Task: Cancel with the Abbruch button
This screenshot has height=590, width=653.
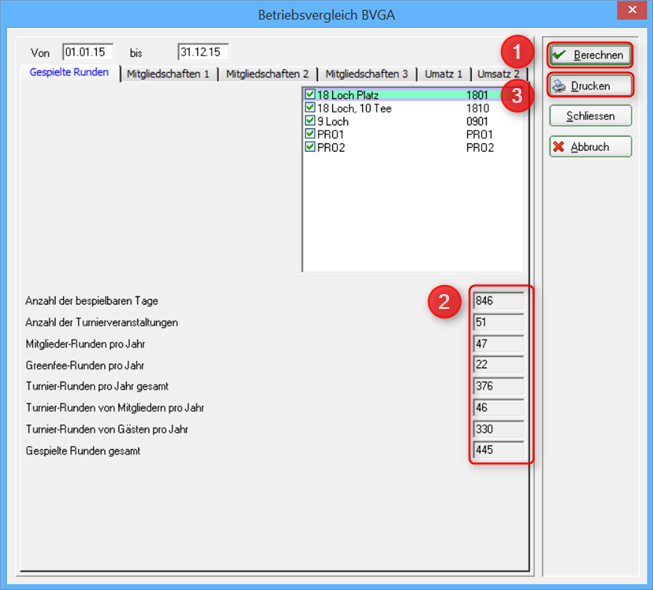Action: pos(591,147)
